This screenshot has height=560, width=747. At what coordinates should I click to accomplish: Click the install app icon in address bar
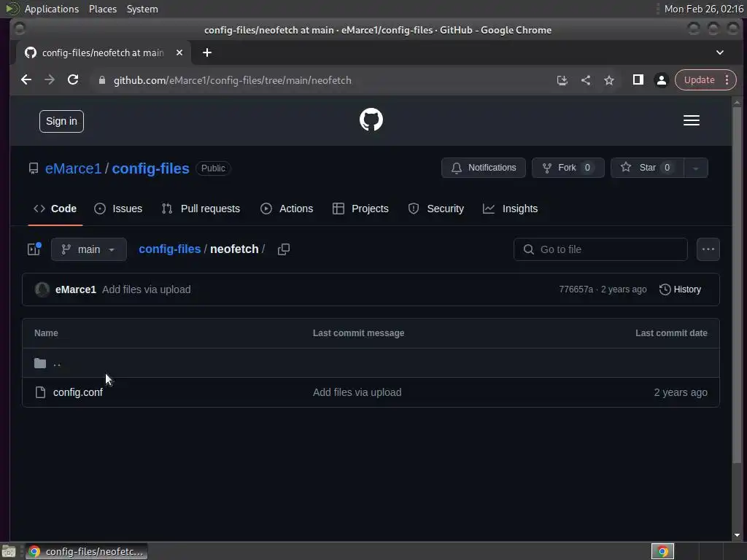click(562, 80)
